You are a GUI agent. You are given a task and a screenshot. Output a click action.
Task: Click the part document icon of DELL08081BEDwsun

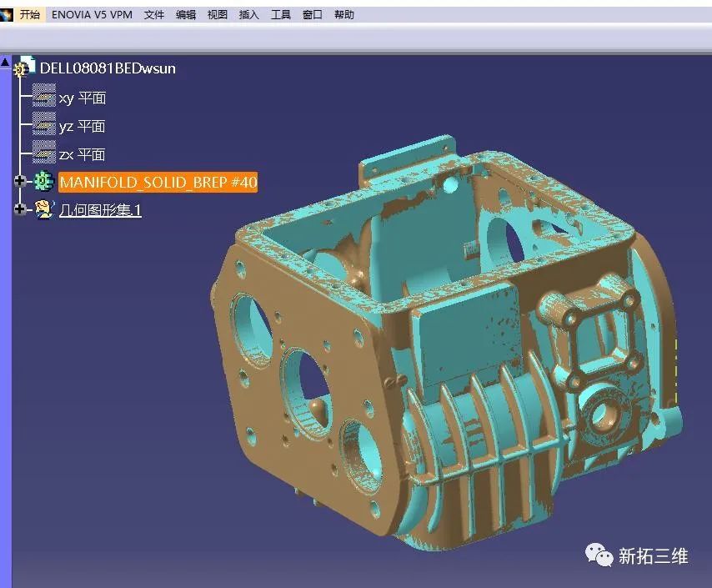tap(24, 67)
